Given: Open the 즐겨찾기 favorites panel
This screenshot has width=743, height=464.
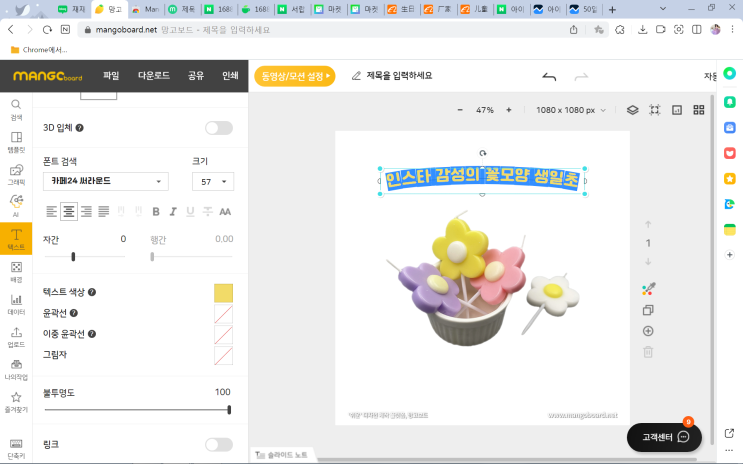Looking at the screenshot, I should (x=16, y=402).
